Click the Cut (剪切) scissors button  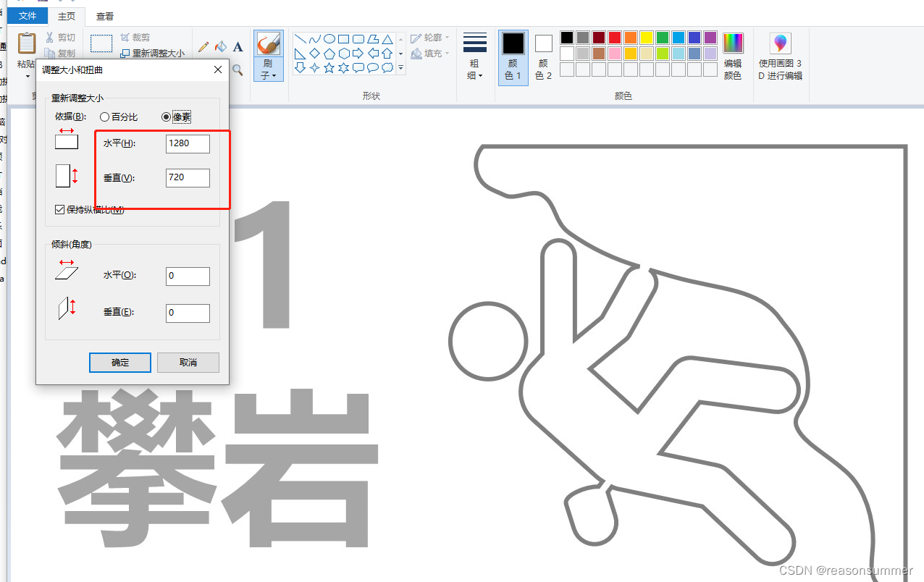pyautogui.click(x=60, y=38)
